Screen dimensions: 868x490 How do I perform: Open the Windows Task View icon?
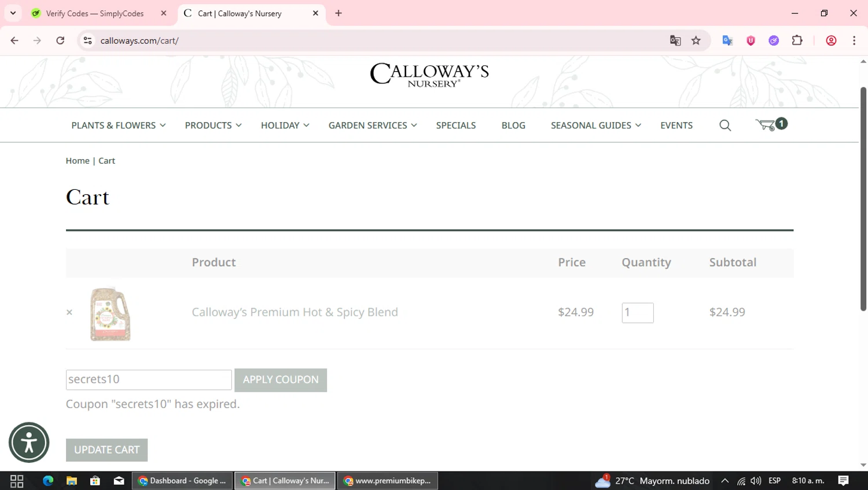click(17, 481)
